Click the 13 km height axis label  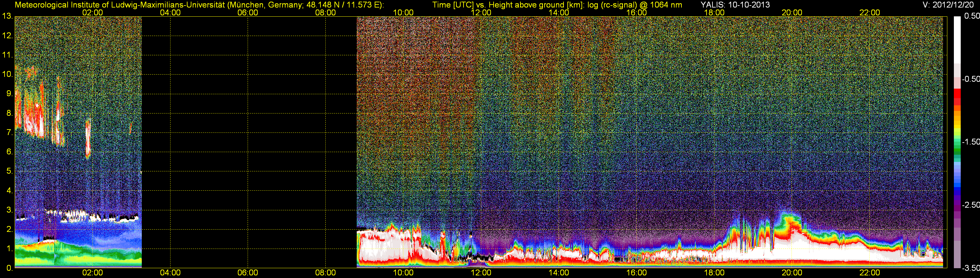pyautogui.click(x=7, y=16)
